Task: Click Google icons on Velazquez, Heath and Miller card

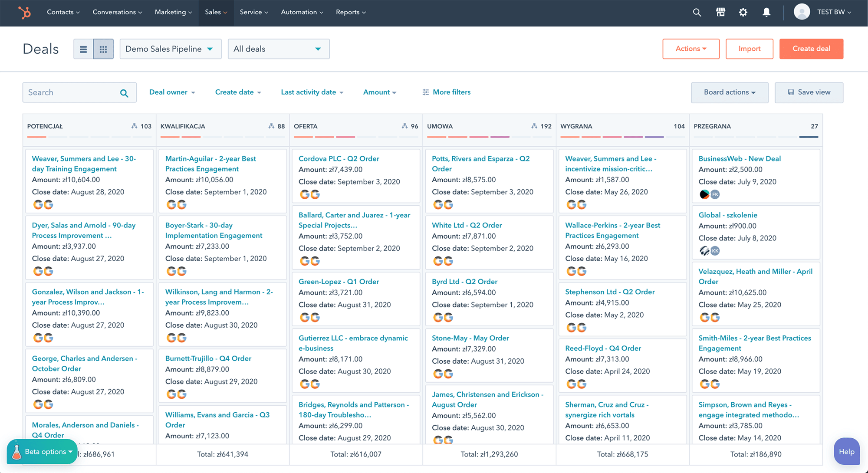Action: (710, 317)
